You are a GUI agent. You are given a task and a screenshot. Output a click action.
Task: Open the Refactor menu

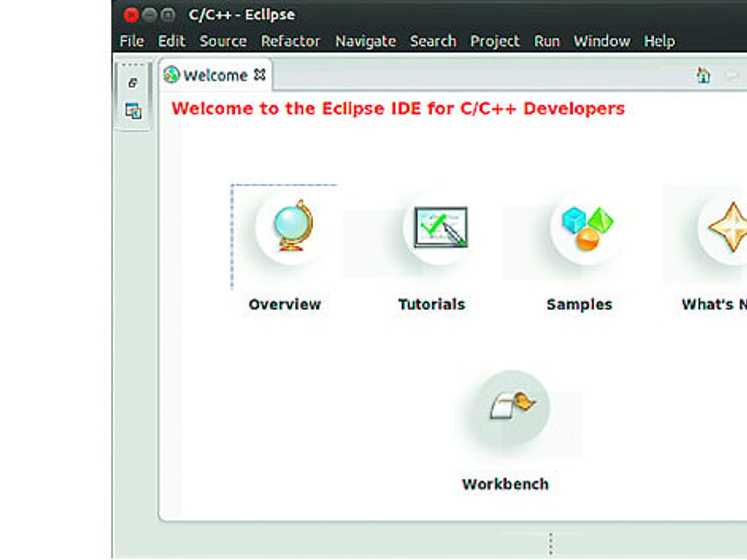[291, 41]
